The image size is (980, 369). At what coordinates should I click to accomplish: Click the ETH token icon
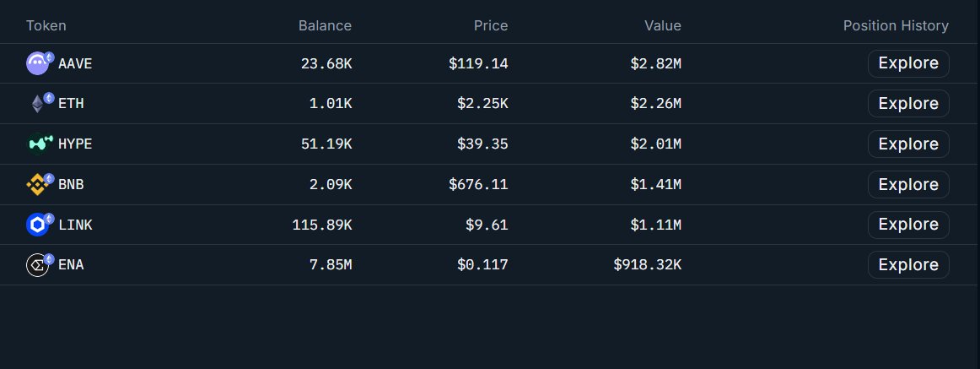39,104
